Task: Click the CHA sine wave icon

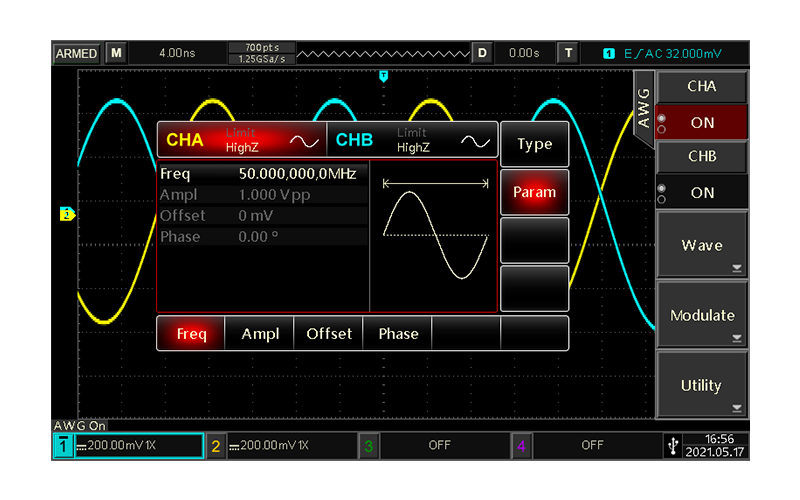Action: click(303, 141)
